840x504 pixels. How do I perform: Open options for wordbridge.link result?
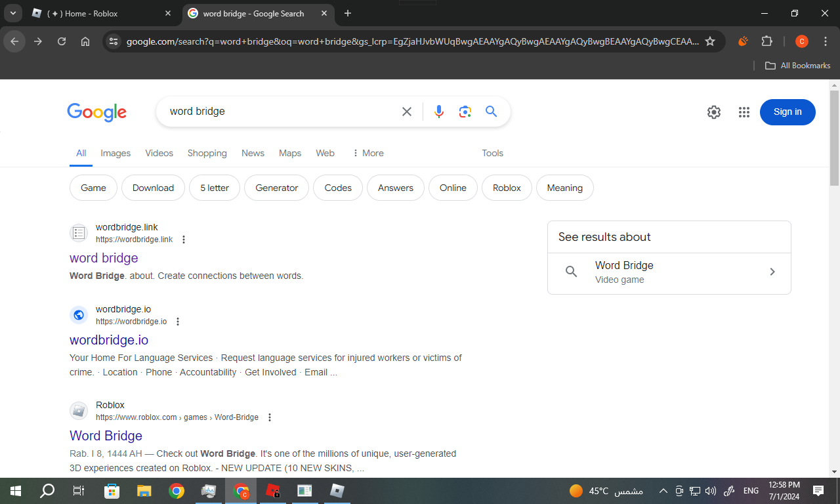pos(184,240)
